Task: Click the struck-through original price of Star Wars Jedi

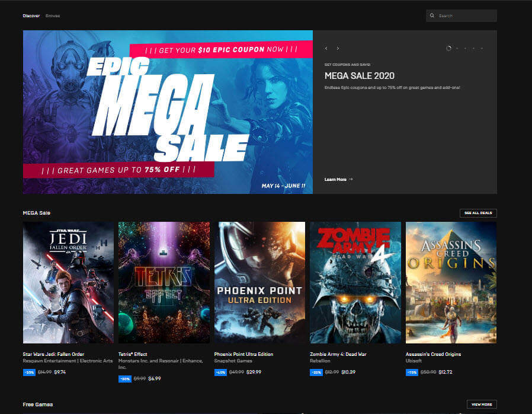Action: (x=45, y=372)
